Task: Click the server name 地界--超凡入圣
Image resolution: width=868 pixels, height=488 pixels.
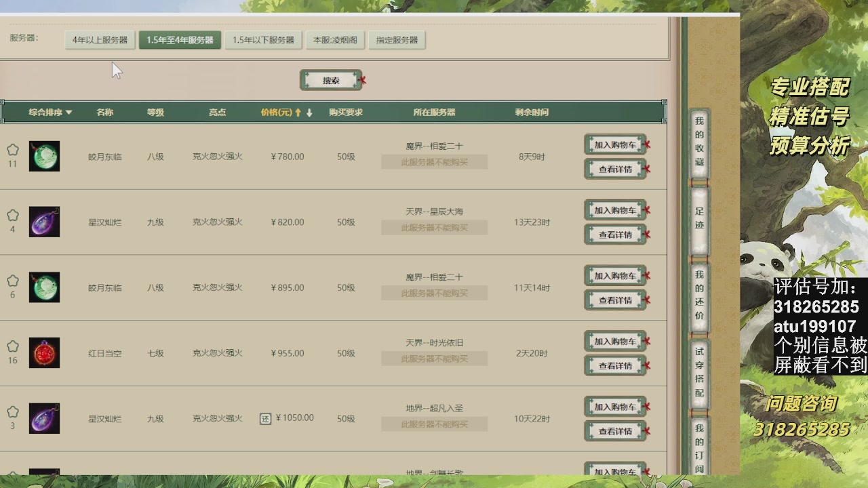Action: coord(434,408)
